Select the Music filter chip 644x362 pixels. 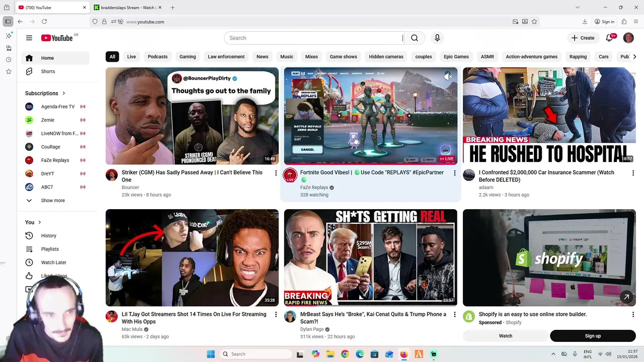tap(287, 57)
